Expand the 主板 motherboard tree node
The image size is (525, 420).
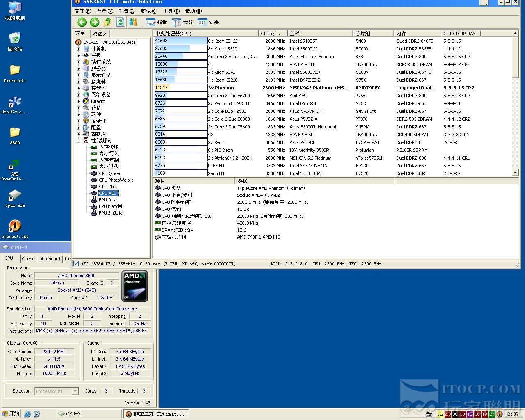click(78, 55)
